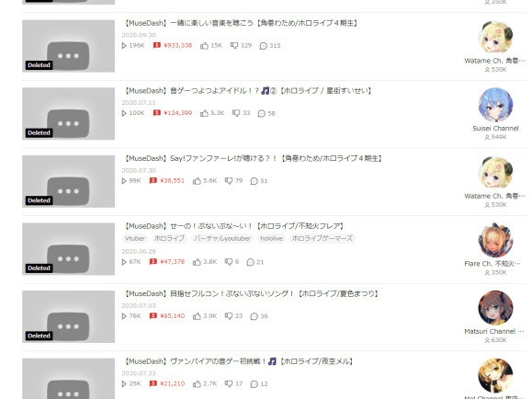The width and height of the screenshot is (532, 399).
Task: Click the Flare Ch. avatar image
Action: click(x=495, y=240)
